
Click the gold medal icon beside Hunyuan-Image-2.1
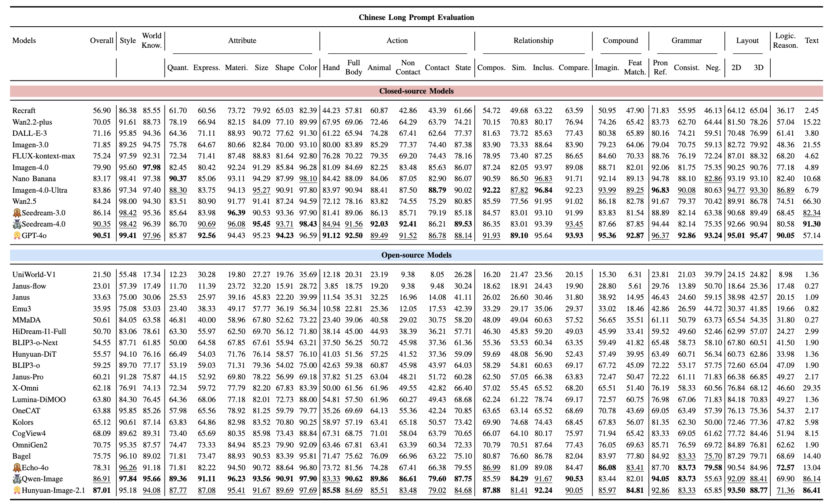click(x=17, y=490)
